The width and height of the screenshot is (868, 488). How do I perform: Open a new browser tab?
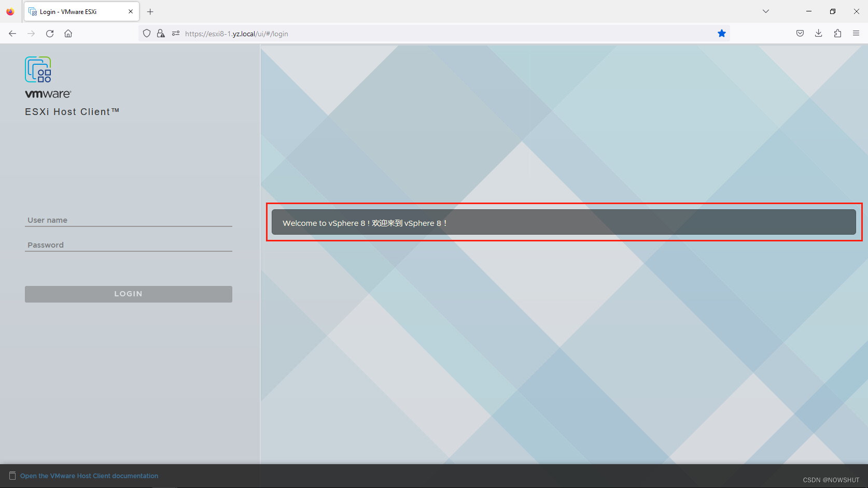[150, 11]
